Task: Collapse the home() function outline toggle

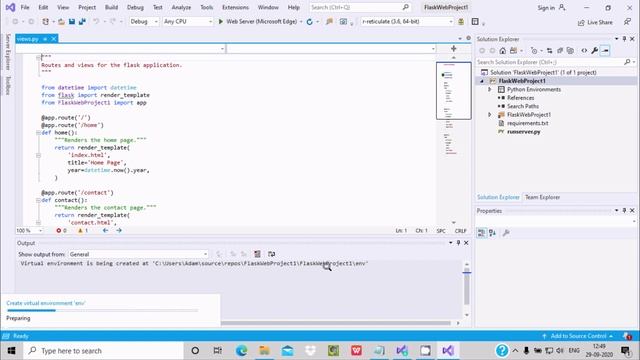Action: tap(38, 133)
